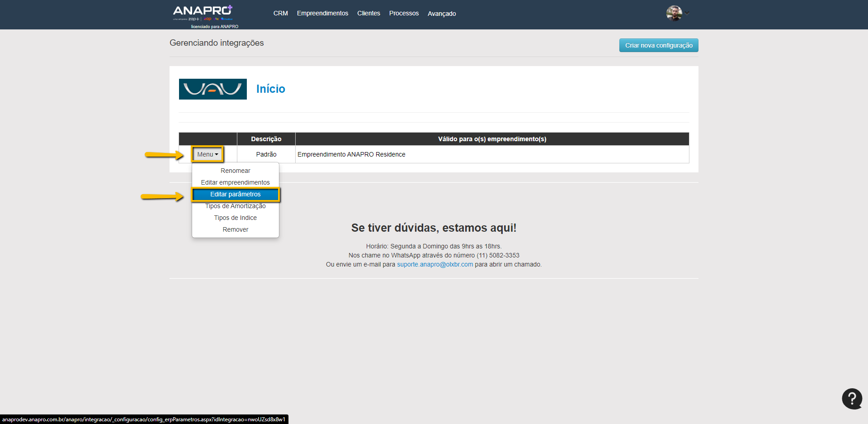Open the Avançado navigation menu
The height and width of the screenshot is (424, 868).
pyautogui.click(x=442, y=14)
